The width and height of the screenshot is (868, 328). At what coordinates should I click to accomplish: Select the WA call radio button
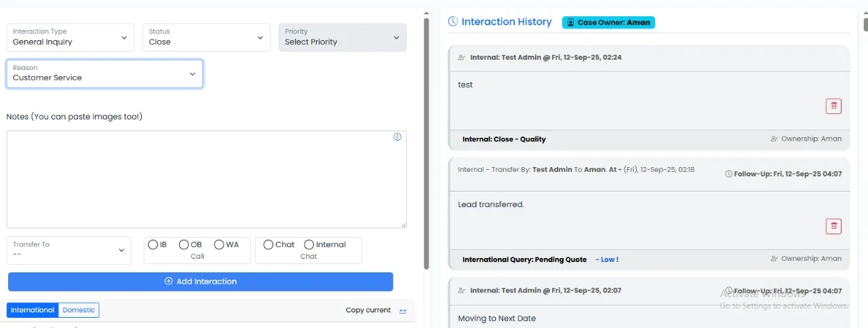[219, 244]
